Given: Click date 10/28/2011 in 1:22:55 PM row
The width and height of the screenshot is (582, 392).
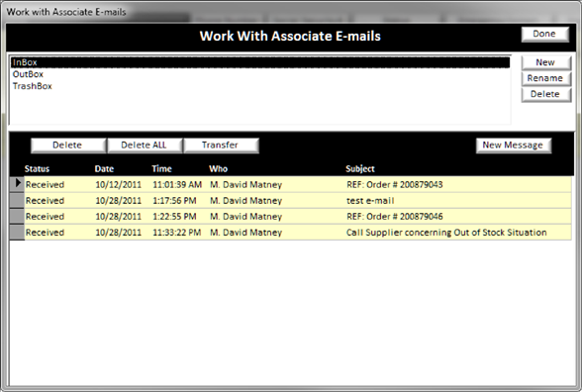Looking at the screenshot, I should point(119,217).
